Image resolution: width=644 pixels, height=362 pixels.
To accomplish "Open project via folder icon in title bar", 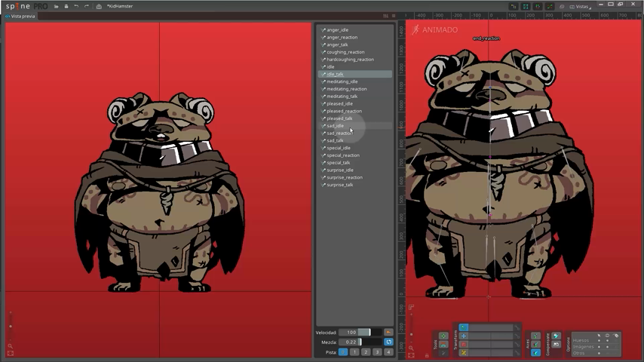I will 57,6.
